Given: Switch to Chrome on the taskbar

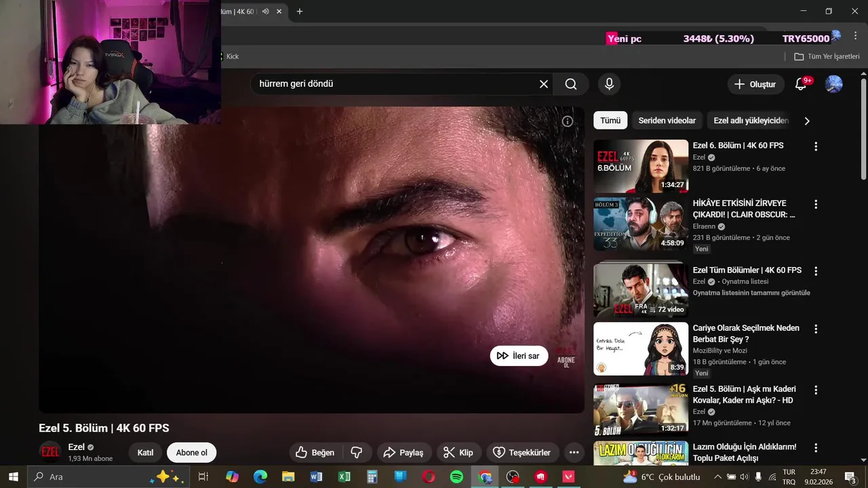Looking at the screenshot, I should (485, 476).
